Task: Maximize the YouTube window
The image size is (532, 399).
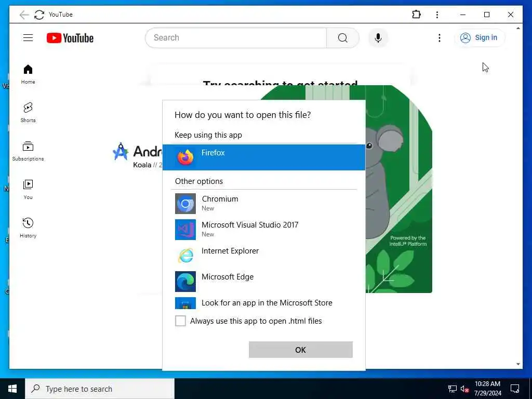Action: pyautogui.click(x=486, y=15)
